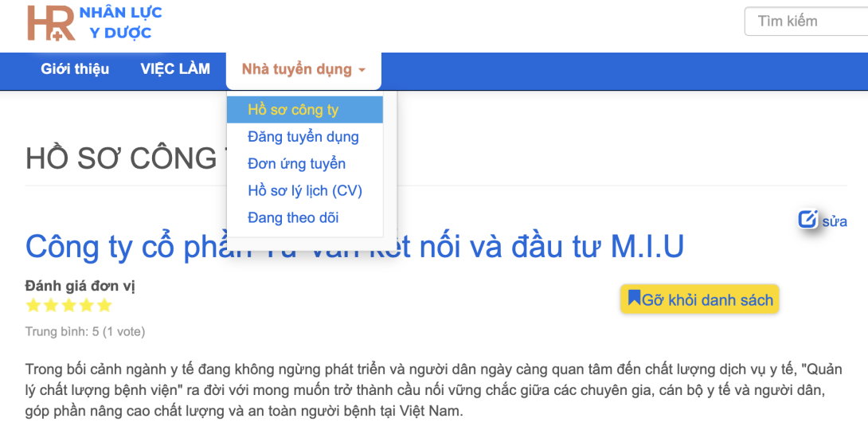Rate the company one star

click(x=33, y=306)
